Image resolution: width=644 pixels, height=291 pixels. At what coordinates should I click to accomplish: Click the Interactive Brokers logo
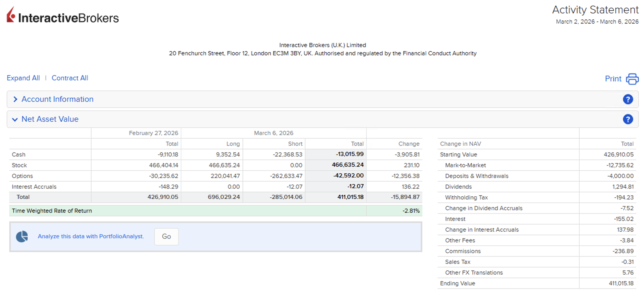point(63,15)
